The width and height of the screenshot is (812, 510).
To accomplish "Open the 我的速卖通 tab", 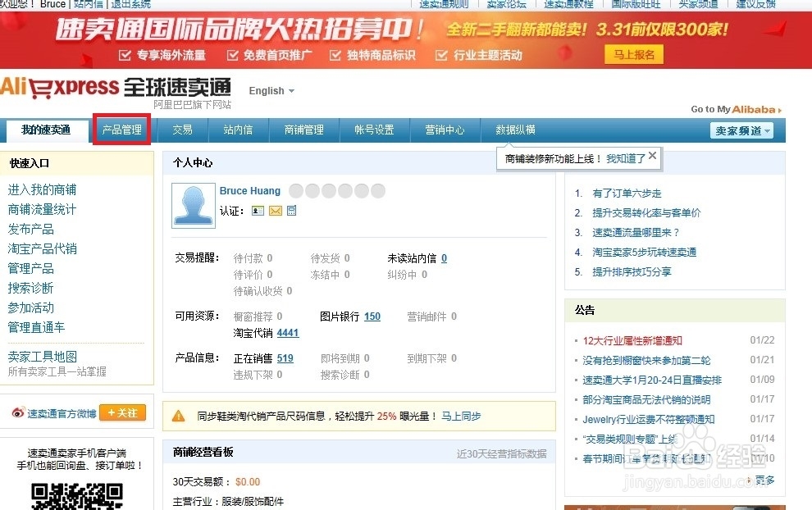I will tap(46, 130).
